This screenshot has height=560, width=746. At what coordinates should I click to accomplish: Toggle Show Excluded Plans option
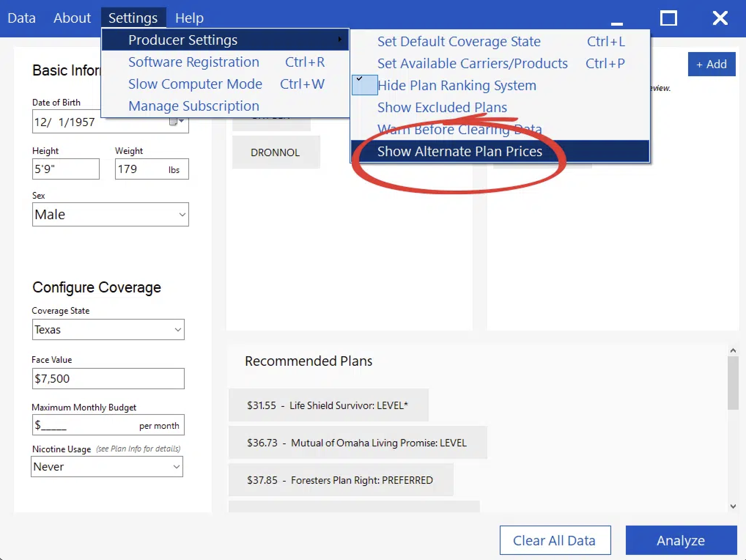(442, 107)
